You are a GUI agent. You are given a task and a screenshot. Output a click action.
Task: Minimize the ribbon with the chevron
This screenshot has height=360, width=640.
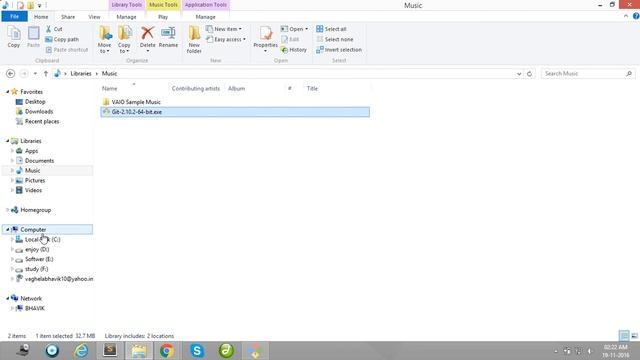(x=626, y=16)
